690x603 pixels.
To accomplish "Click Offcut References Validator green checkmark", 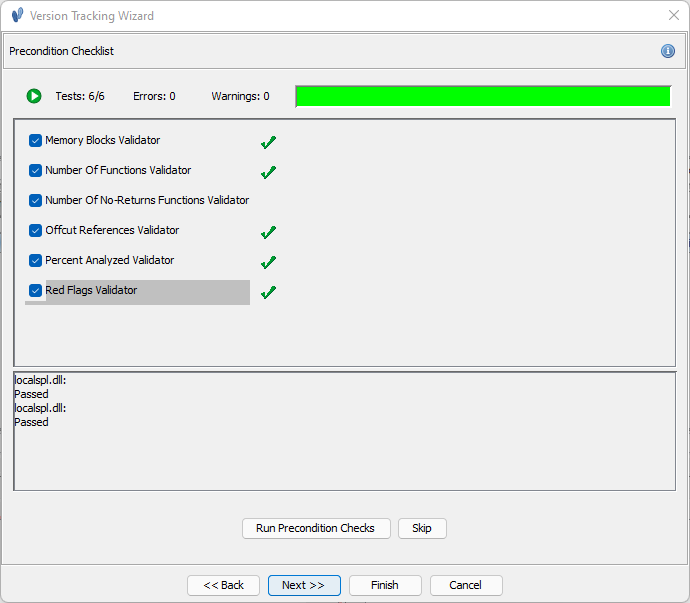I will [x=268, y=232].
